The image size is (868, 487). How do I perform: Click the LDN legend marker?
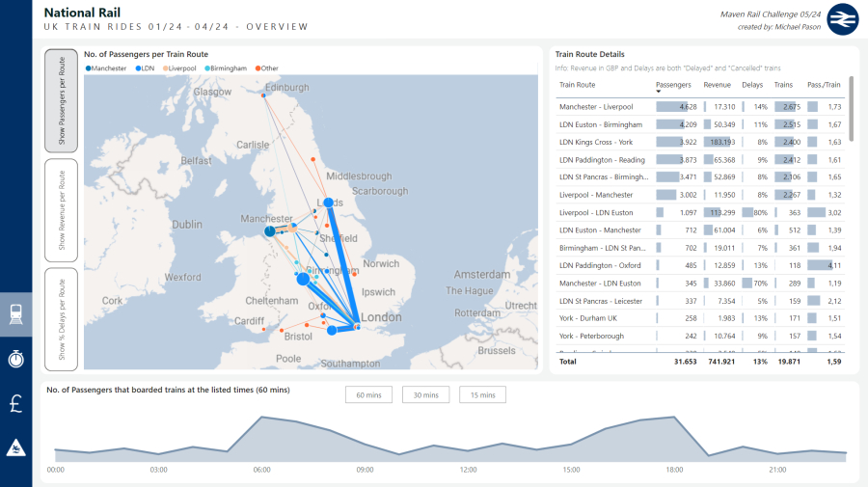pyautogui.click(x=138, y=68)
